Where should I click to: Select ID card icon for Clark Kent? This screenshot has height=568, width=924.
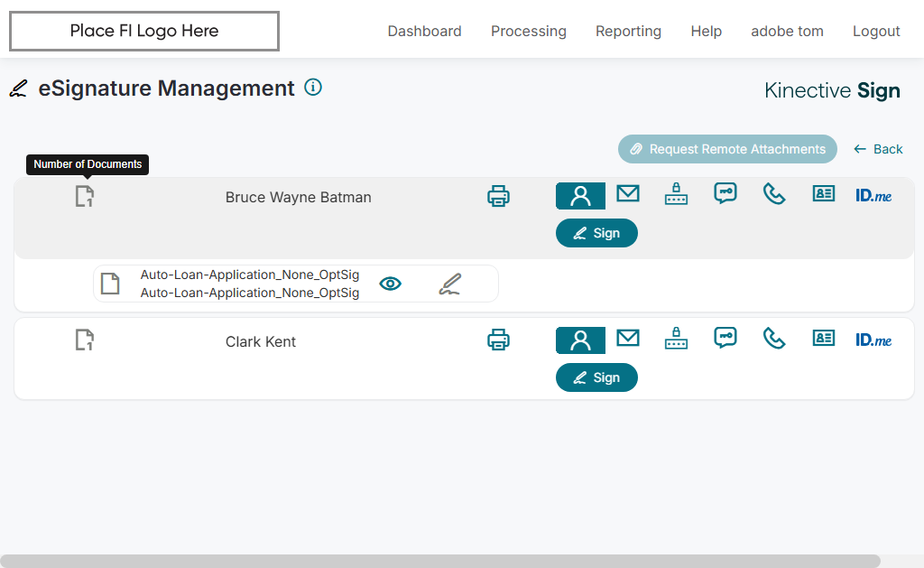coord(824,339)
